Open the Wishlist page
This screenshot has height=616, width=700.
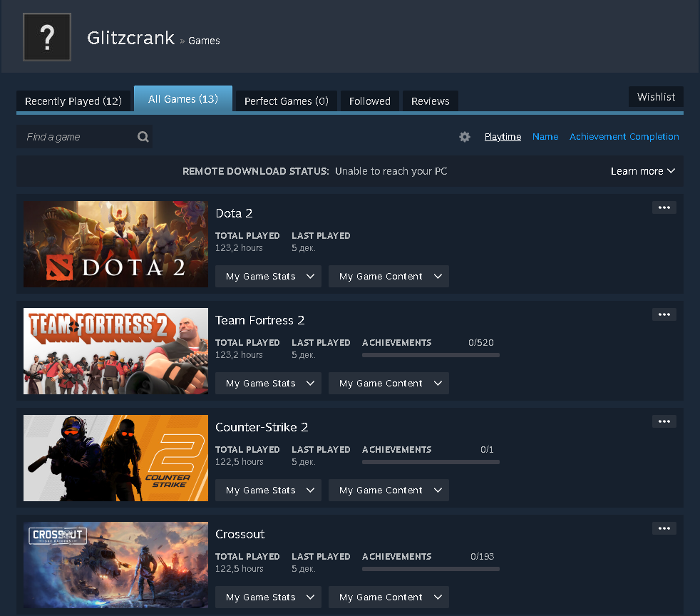pyautogui.click(x=656, y=97)
